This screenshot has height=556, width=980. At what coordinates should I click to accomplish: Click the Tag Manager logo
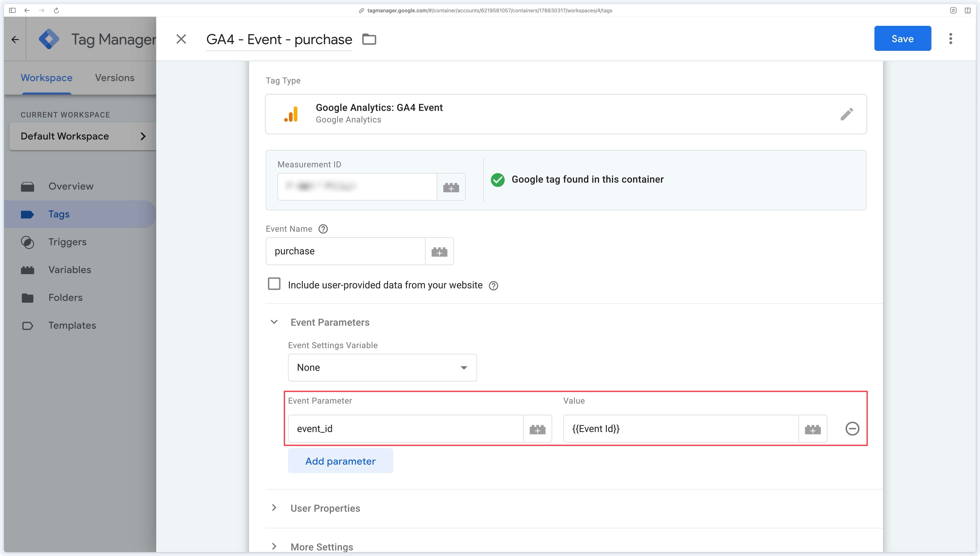coord(49,39)
